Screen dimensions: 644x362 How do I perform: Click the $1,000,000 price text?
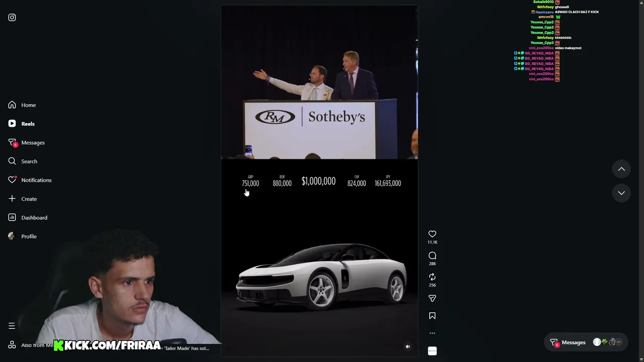318,182
